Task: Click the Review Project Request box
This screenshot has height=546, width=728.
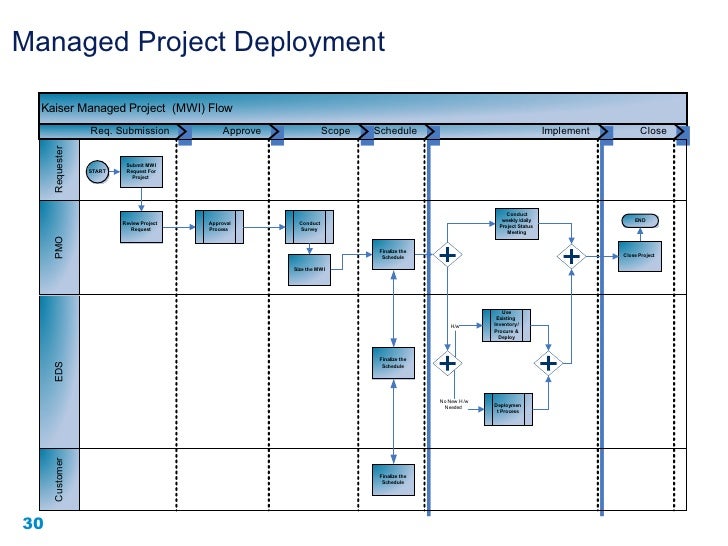Action: [x=141, y=227]
